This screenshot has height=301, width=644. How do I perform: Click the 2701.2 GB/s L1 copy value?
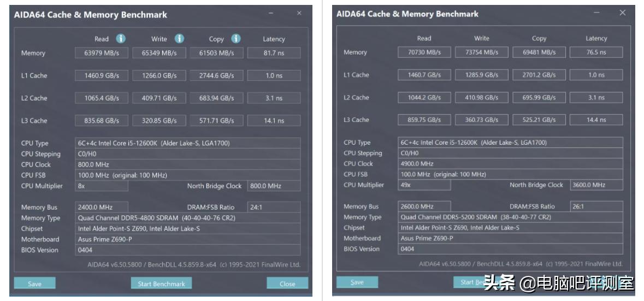click(539, 75)
